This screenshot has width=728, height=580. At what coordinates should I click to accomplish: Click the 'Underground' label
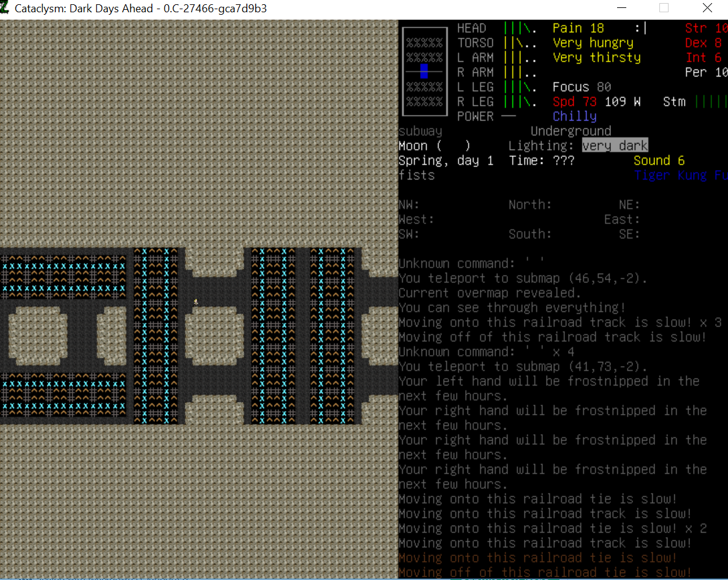[571, 131]
